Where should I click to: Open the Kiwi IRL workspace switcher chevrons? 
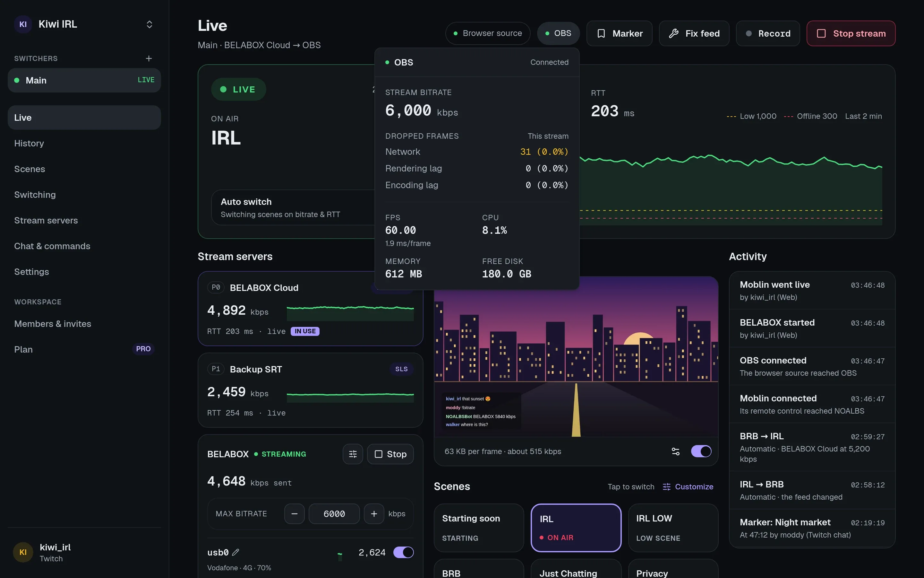[150, 24]
